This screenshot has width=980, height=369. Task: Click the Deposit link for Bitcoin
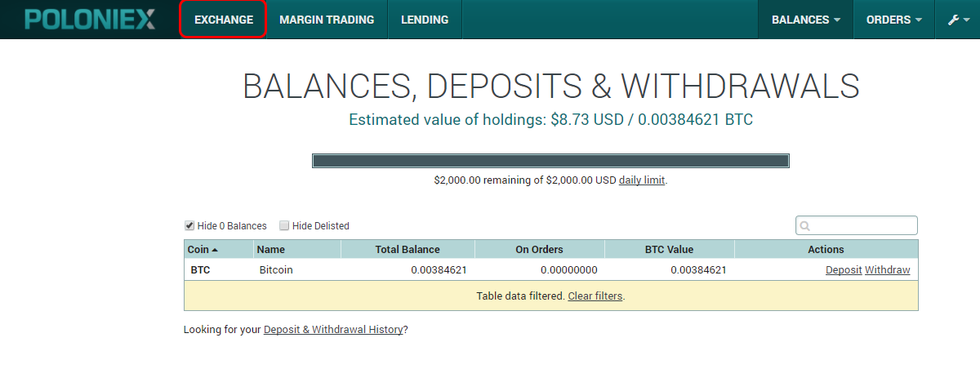844,270
